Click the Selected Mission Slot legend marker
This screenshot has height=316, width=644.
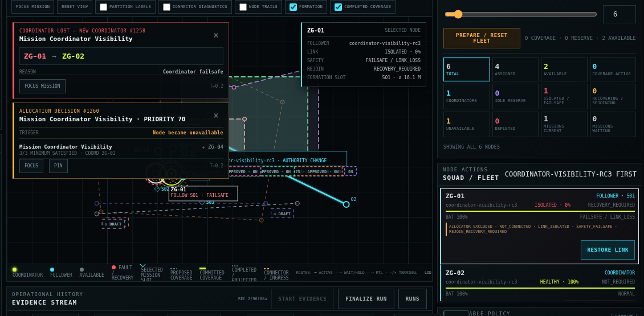pyautogui.click(x=143, y=265)
